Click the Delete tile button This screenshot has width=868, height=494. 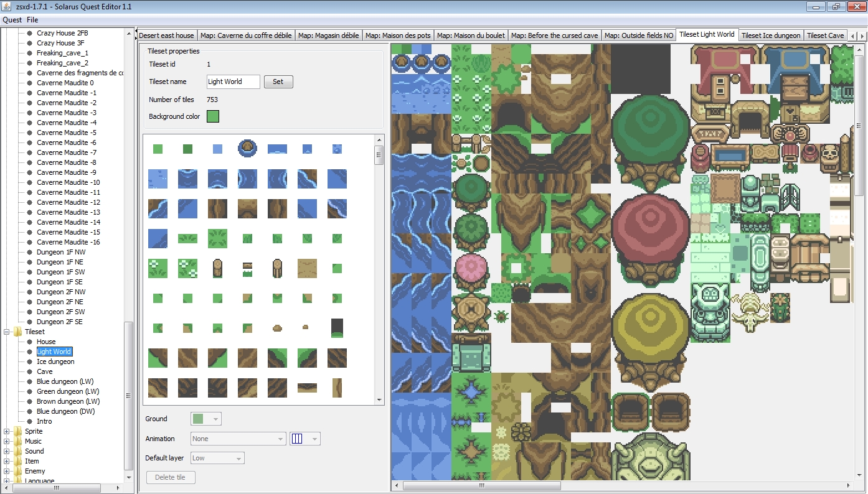click(171, 477)
